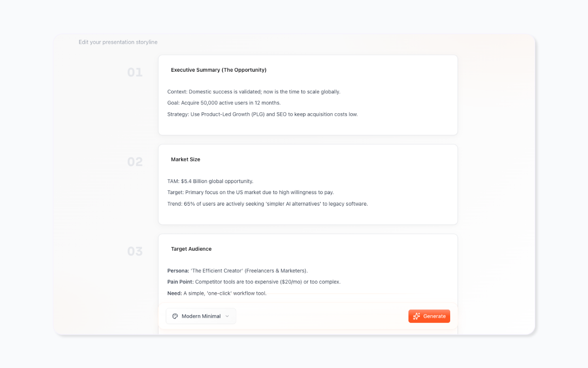The height and width of the screenshot is (368, 588).
Task: Select slide number 02
Action: 135,162
